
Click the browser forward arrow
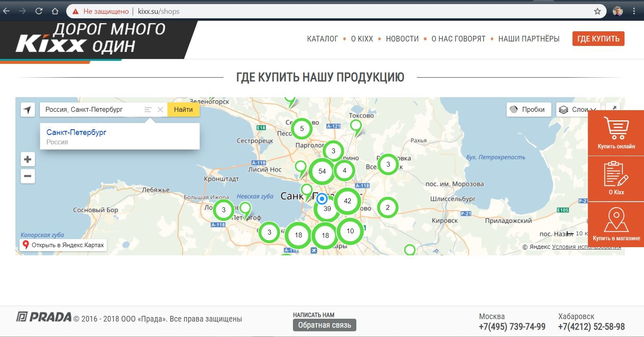22,11
